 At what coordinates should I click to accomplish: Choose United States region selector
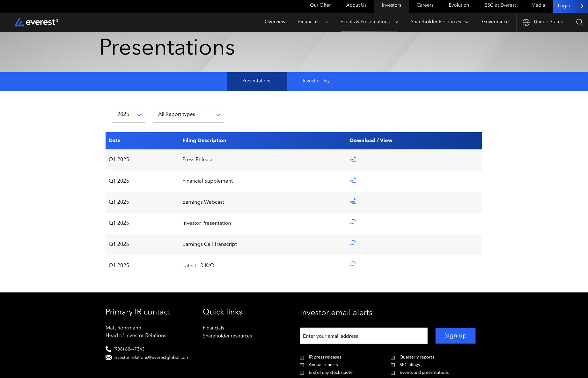[548, 22]
